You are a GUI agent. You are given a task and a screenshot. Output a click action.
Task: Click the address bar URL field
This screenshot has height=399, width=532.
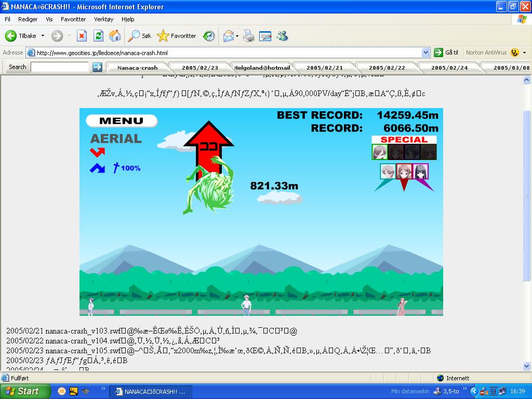coord(224,52)
